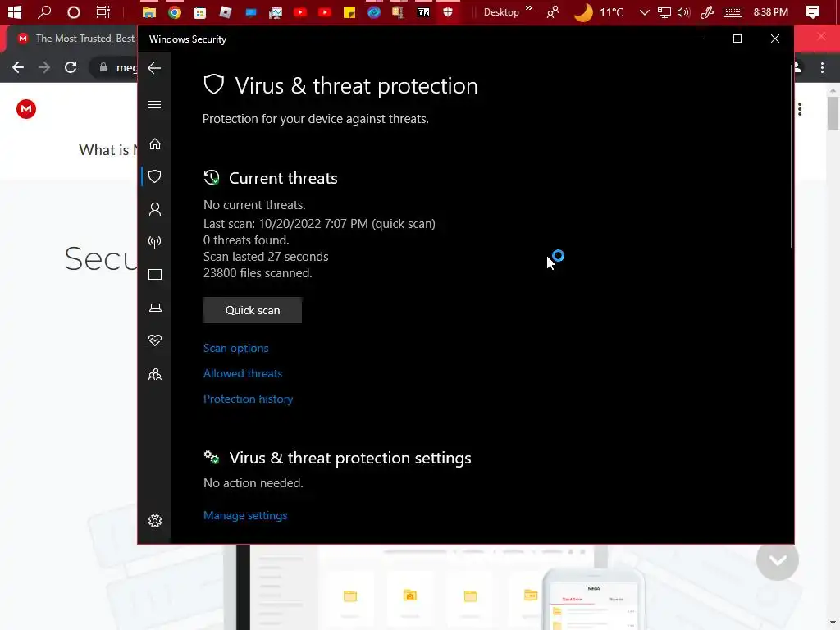Open volume control tray icon
Image resolution: width=840 pixels, height=630 pixels.
[683, 12]
